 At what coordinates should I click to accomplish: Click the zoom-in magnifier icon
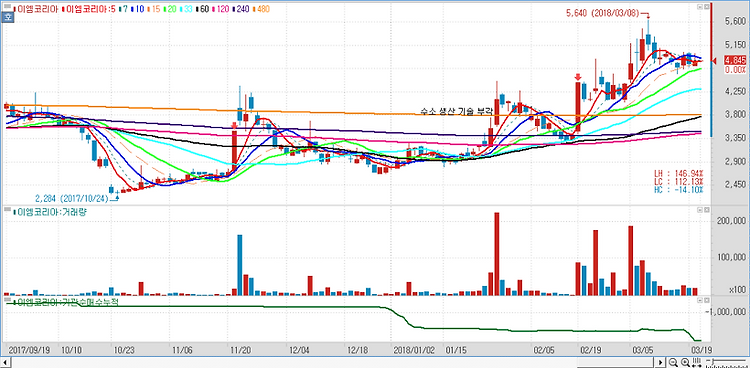(x=685, y=362)
